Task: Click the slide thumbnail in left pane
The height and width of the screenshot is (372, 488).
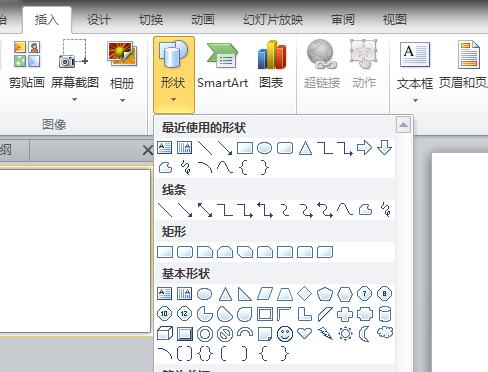Action: click(75, 251)
